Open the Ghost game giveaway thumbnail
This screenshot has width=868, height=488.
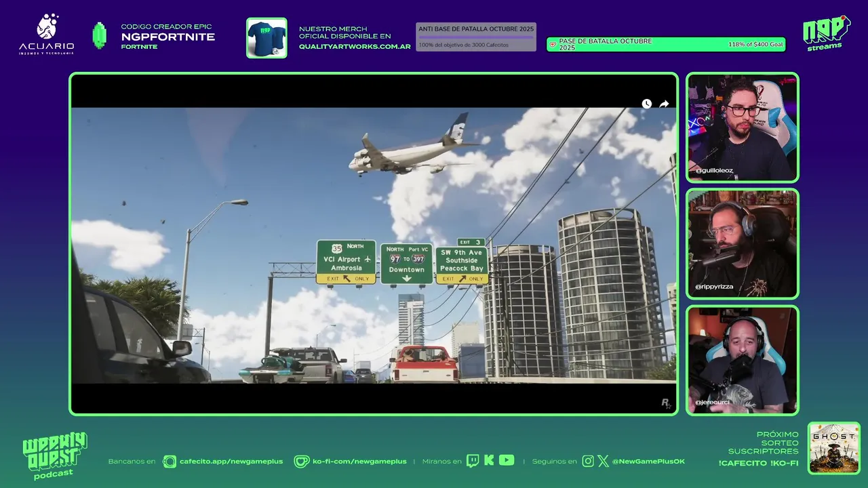click(834, 448)
